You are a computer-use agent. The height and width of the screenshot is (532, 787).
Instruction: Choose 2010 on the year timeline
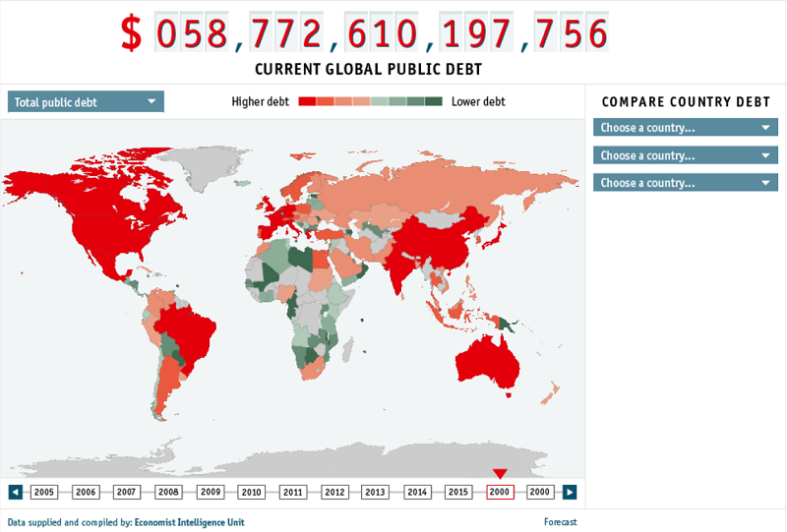[251, 492]
